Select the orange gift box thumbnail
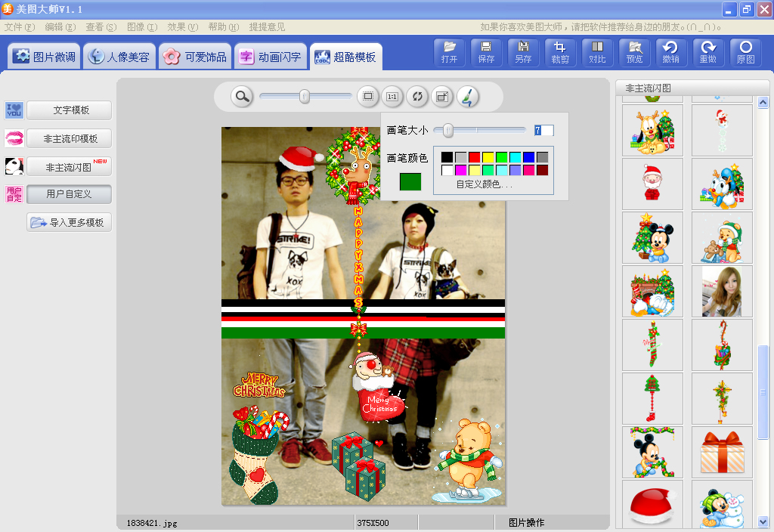 coord(722,452)
